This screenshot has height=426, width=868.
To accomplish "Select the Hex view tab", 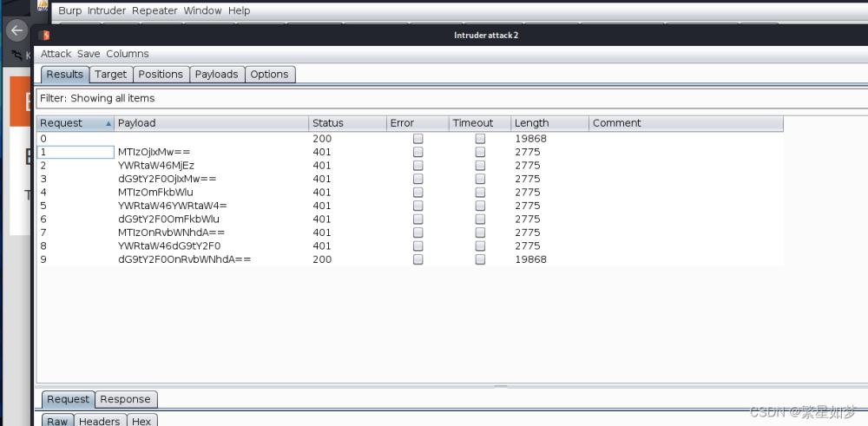I will 141,421.
